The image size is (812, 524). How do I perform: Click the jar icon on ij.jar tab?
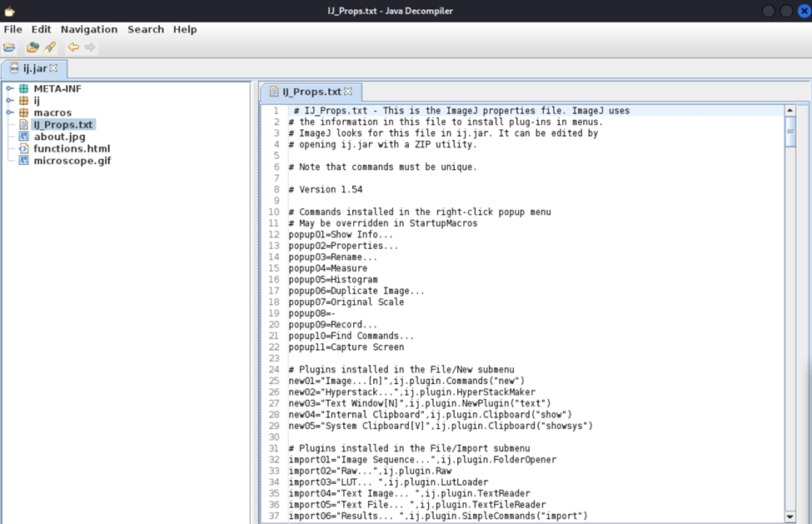click(14, 68)
